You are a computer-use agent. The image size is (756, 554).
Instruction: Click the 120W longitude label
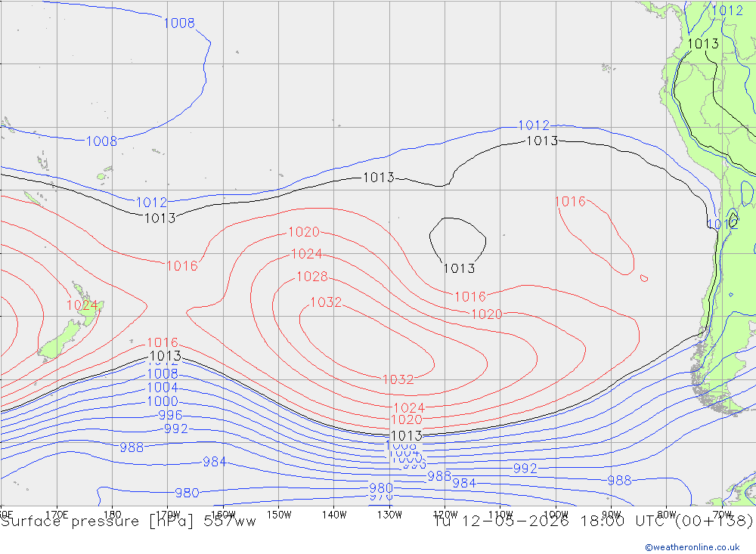click(445, 515)
